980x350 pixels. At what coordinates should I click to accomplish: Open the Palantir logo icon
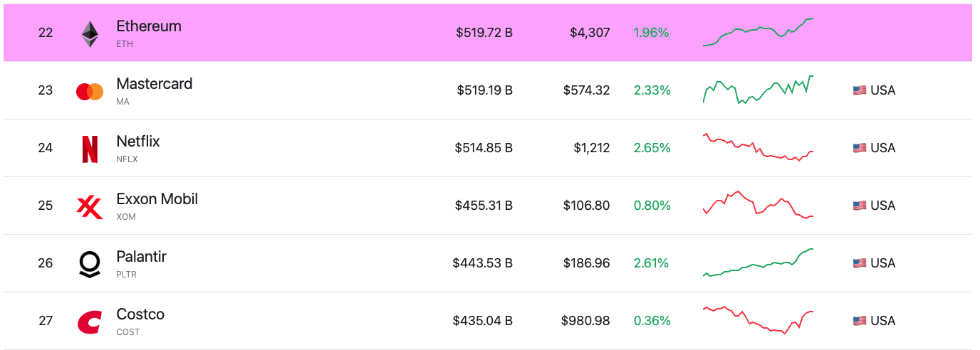tap(90, 265)
